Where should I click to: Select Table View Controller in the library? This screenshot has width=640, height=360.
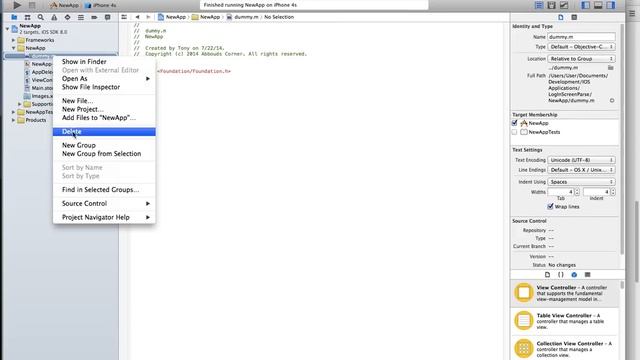coord(565,321)
